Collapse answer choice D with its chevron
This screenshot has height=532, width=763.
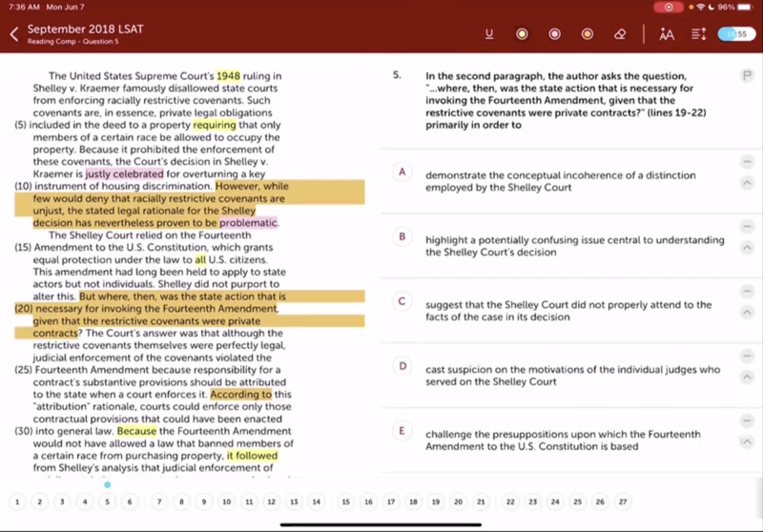pos(747,378)
